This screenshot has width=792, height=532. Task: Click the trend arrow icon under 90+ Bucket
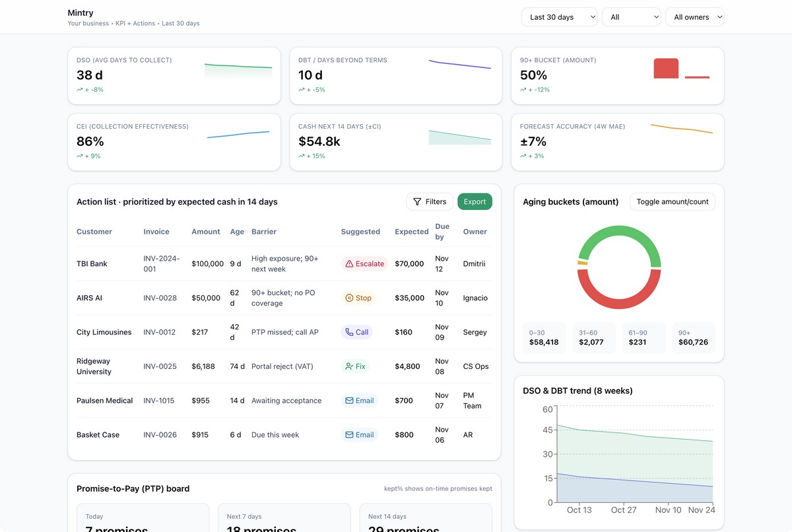pyautogui.click(x=523, y=90)
